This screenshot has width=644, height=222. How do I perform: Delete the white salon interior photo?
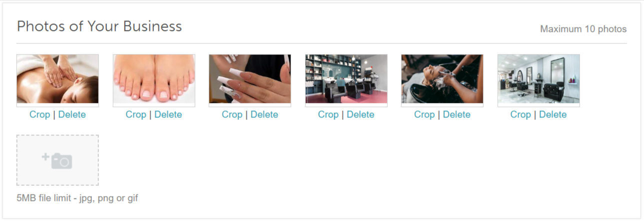point(553,114)
